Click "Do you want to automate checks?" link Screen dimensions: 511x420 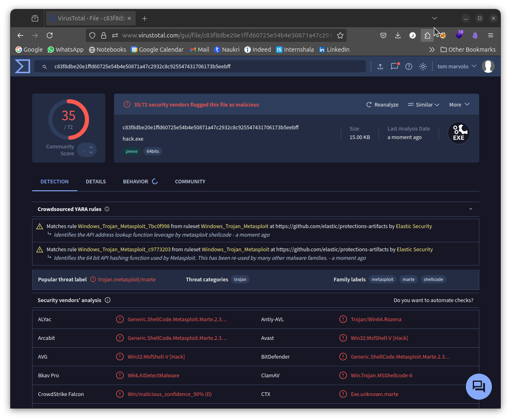433,300
